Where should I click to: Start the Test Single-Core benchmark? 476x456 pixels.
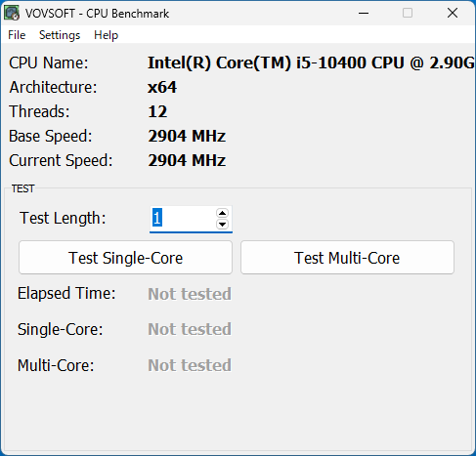pos(125,258)
